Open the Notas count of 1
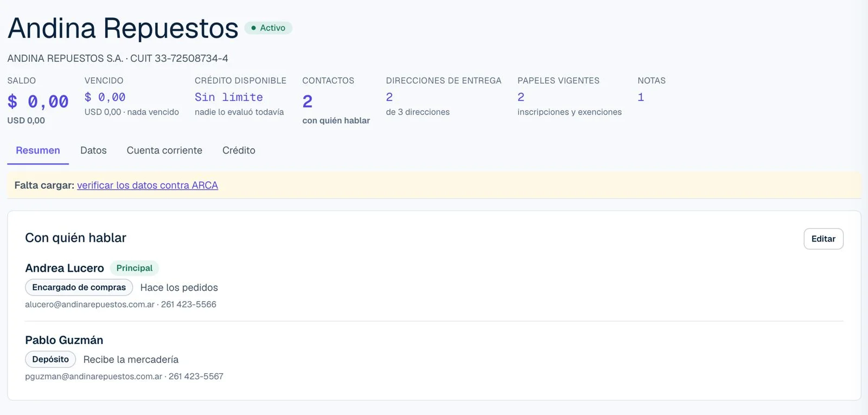The height and width of the screenshot is (415, 868). [x=641, y=97]
